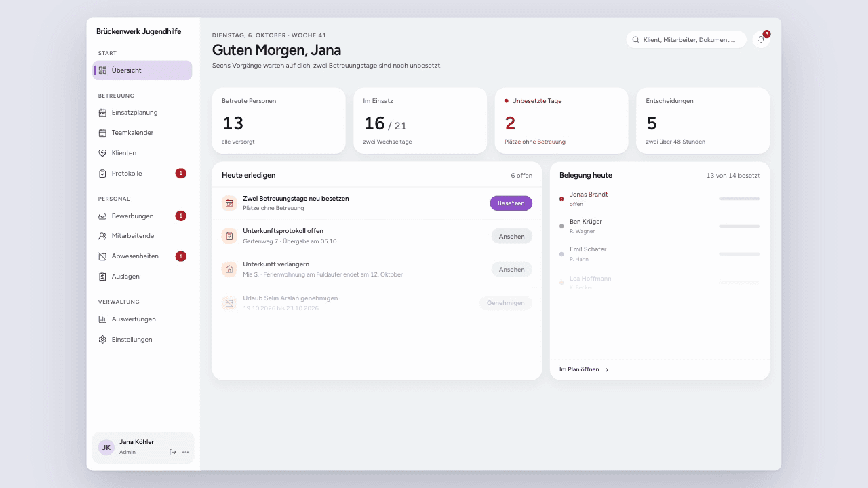Select Bewerbungen in sidebar

point(142,216)
